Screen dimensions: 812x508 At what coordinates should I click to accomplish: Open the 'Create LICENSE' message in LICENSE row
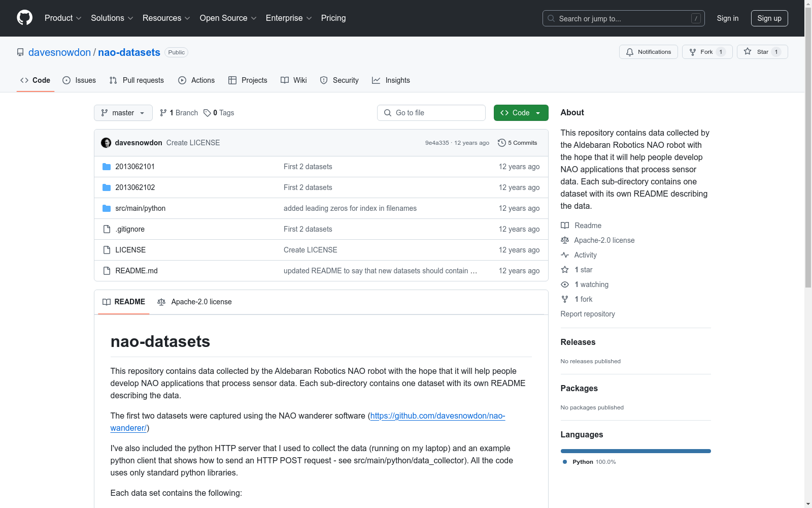pyautogui.click(x=311, y=250)
